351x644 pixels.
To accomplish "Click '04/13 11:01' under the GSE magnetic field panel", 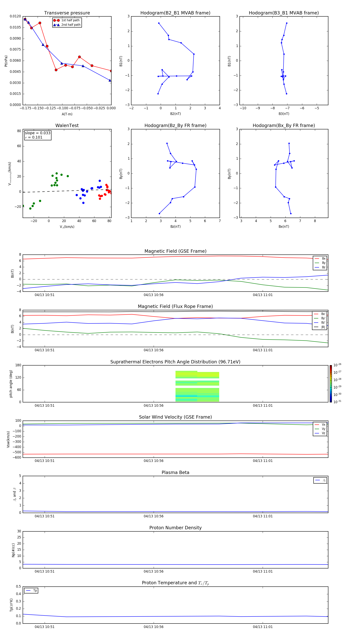I will coord(262,295).
